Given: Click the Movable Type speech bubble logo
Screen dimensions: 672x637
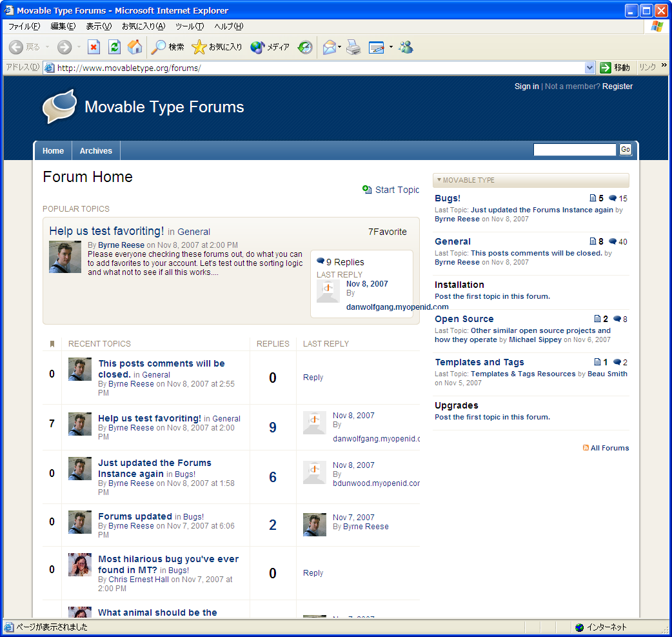Looking at the screenshot, I should (59, 106).
